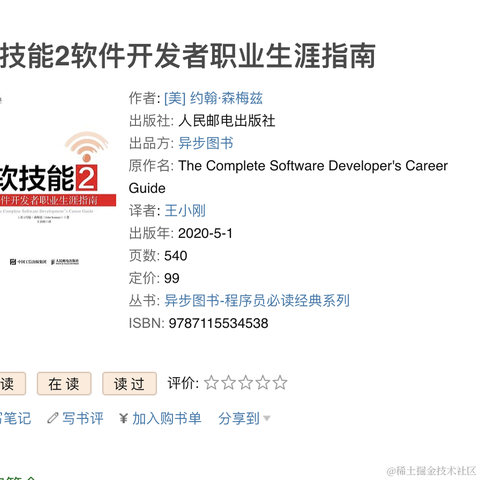Mark the book as 读过

tap(129, 384)
